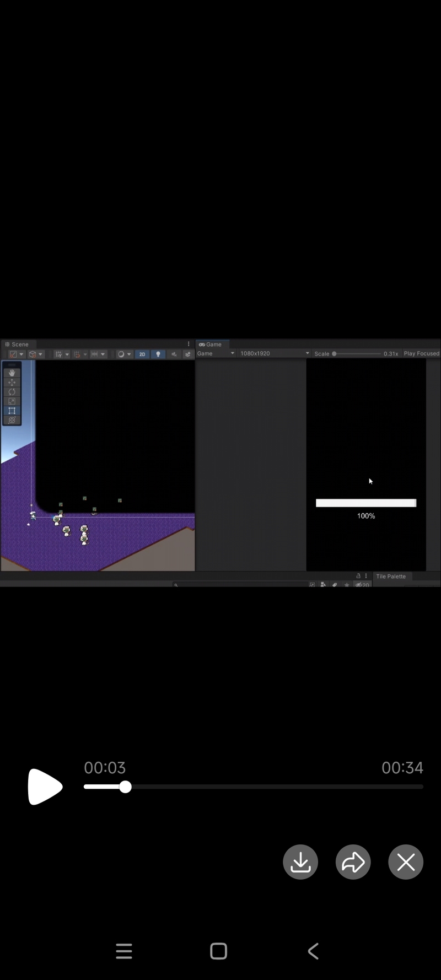
Task: Toggle scene audio mute button
Action: click(174, 354)
